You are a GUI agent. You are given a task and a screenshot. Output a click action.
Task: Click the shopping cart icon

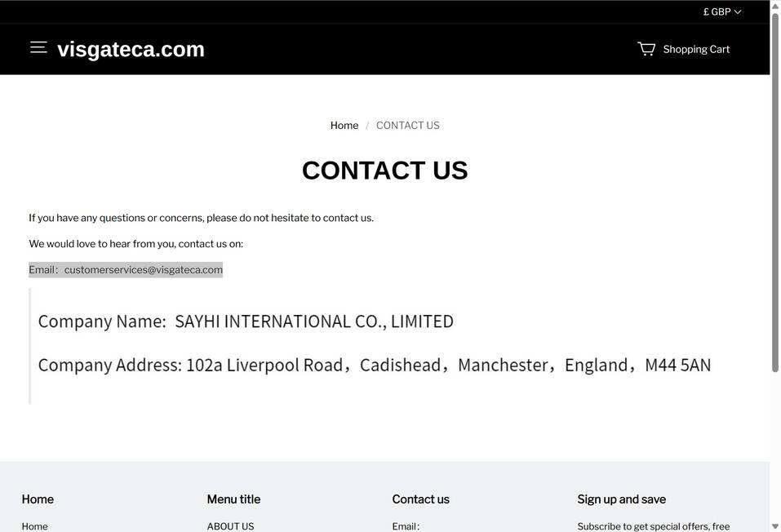point(646,49)
